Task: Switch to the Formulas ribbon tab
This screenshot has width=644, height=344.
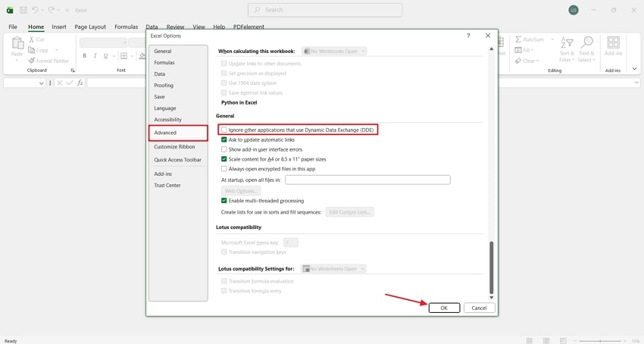Action: (126, 27)
